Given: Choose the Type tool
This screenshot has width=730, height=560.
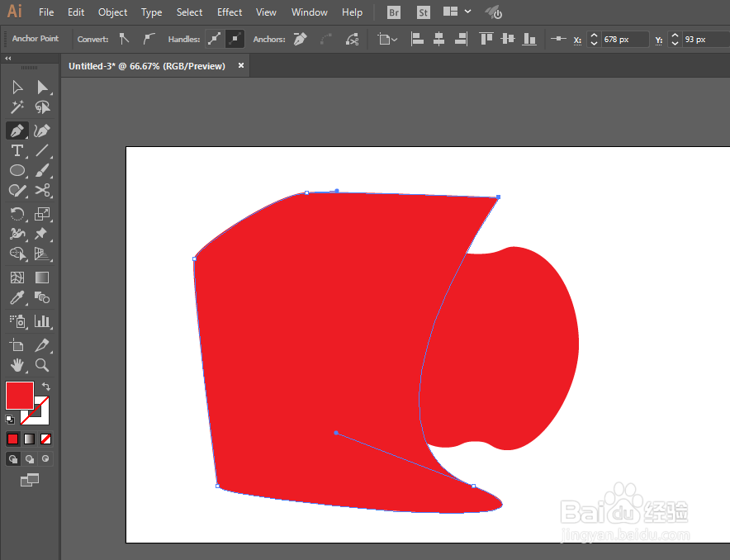Looking at the screenshot, I should click(17, 150).
